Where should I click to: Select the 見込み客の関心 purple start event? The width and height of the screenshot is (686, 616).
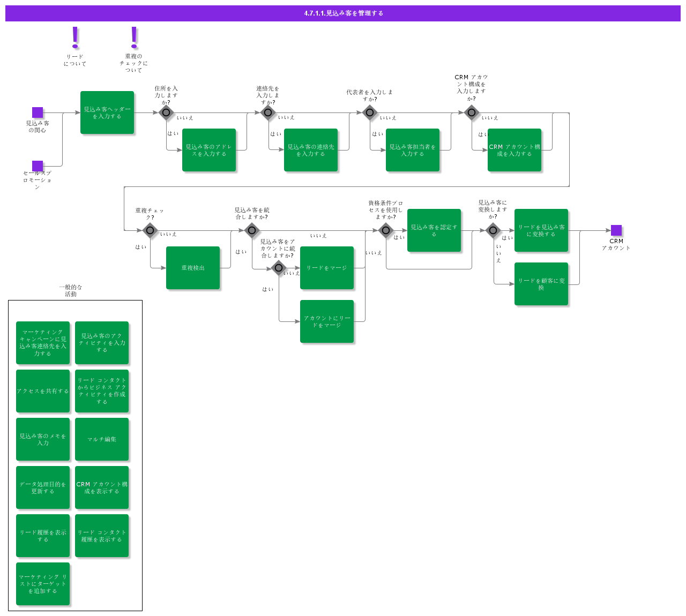coord(38,112)
